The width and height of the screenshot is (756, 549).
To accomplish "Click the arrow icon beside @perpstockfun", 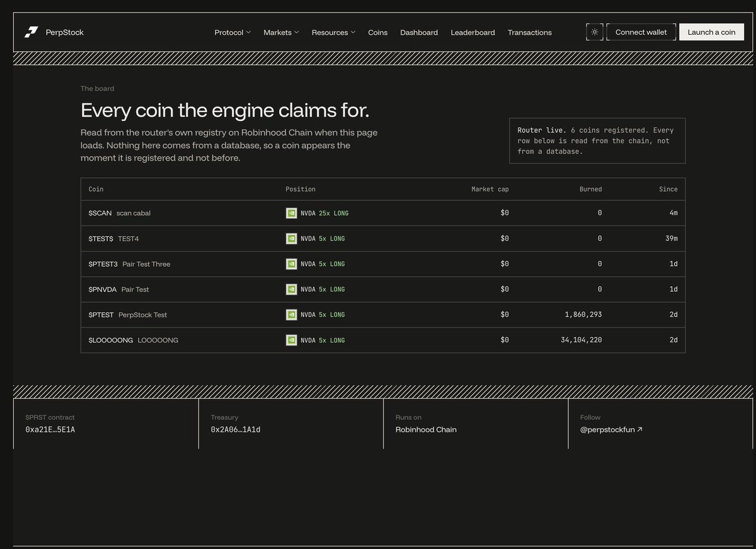I will (639, 429).
